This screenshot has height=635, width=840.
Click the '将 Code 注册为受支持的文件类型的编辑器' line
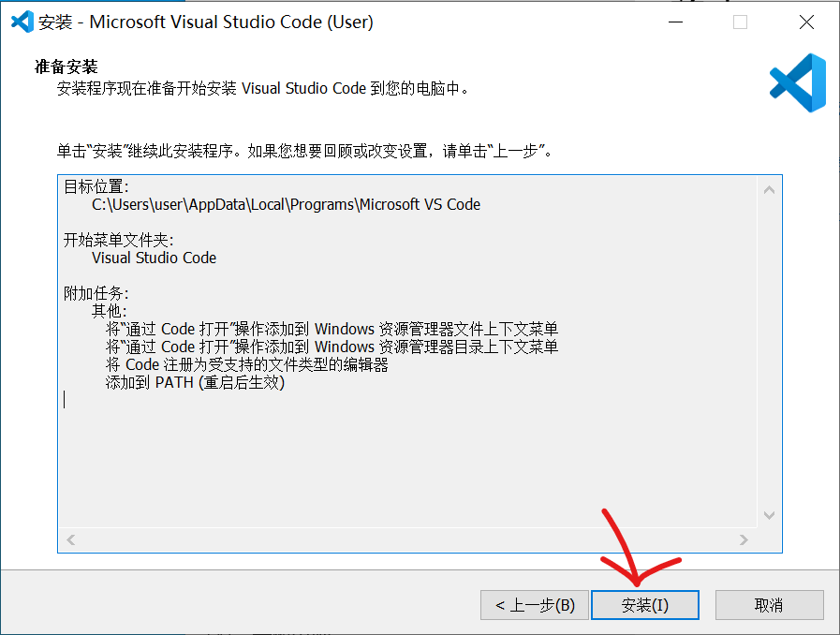pyautogui.click(x=246, y=364)
